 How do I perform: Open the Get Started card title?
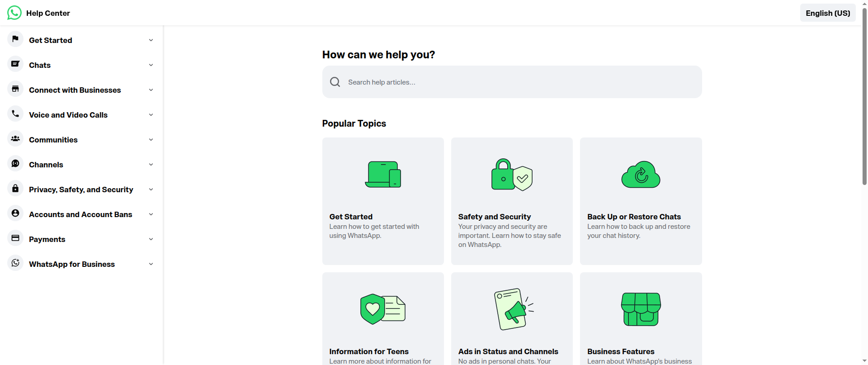tap(351, 217)
